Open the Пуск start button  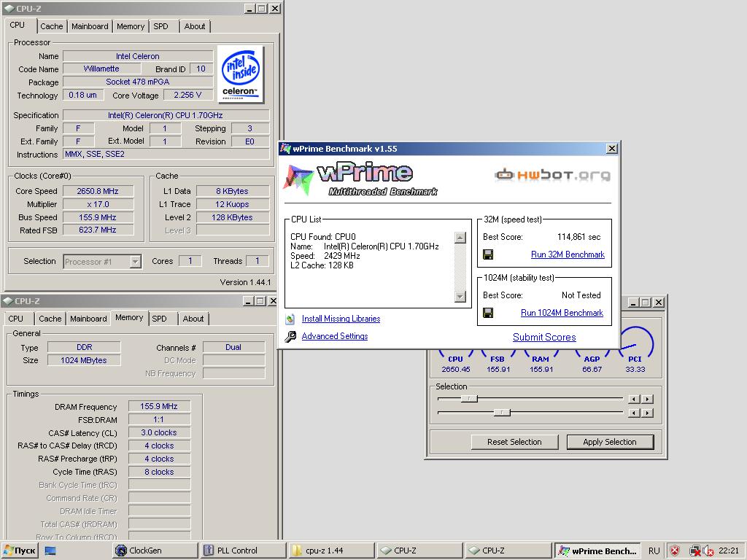coord(20,551)
